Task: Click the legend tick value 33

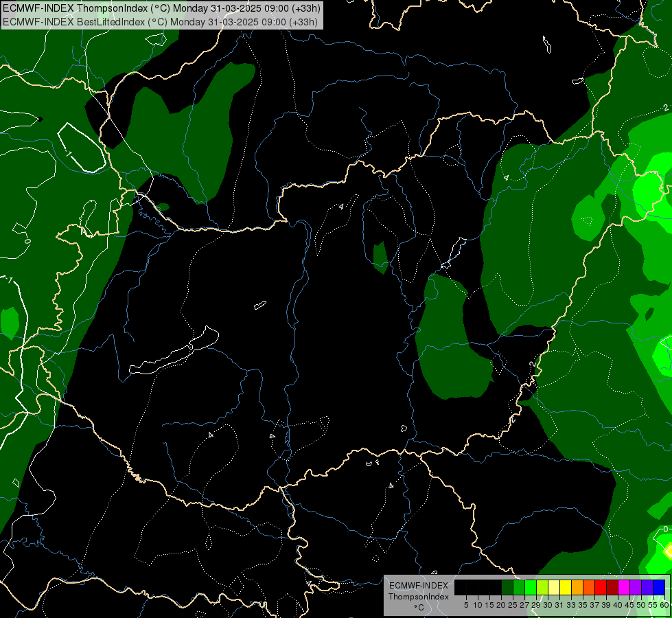Action: (571, 605)
